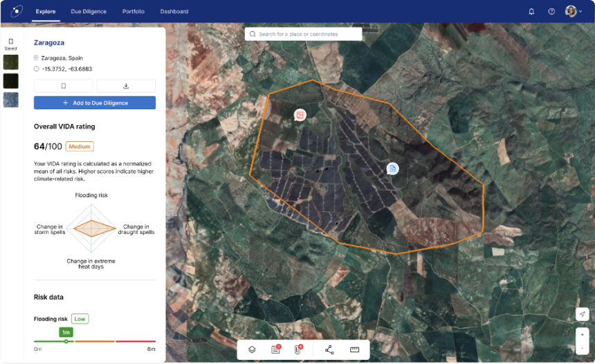Go to the Dashboard tab
595x364 pixels.
click(174, 12)
